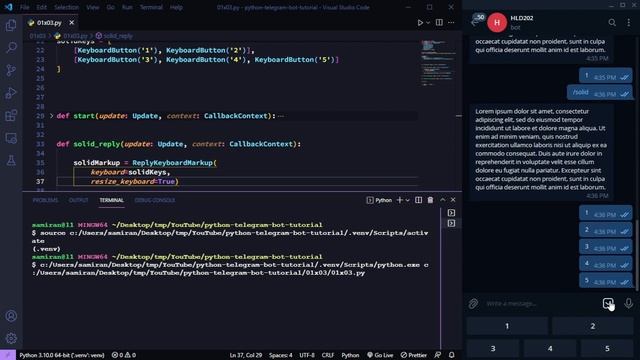This screenshot has height=360, width=640.
Task: Search in the Telegram chat
Action: [612, 23]
